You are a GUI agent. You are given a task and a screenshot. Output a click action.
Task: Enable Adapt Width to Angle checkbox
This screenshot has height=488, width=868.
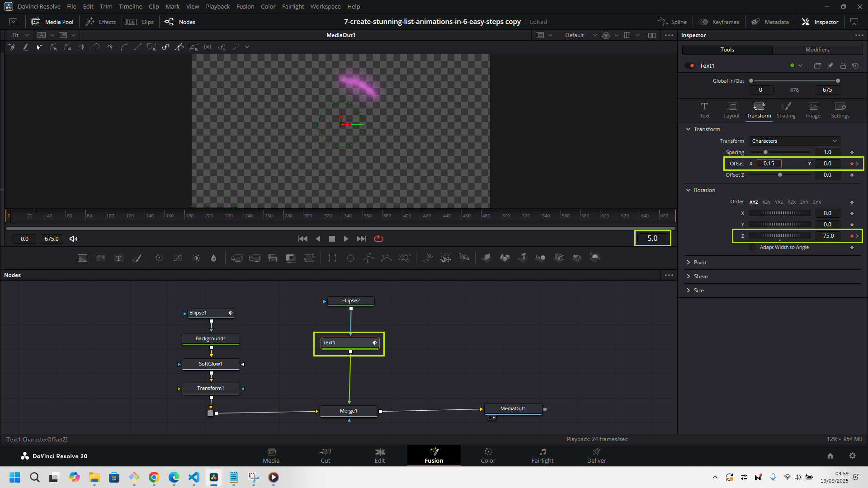[x=752, y=247]
